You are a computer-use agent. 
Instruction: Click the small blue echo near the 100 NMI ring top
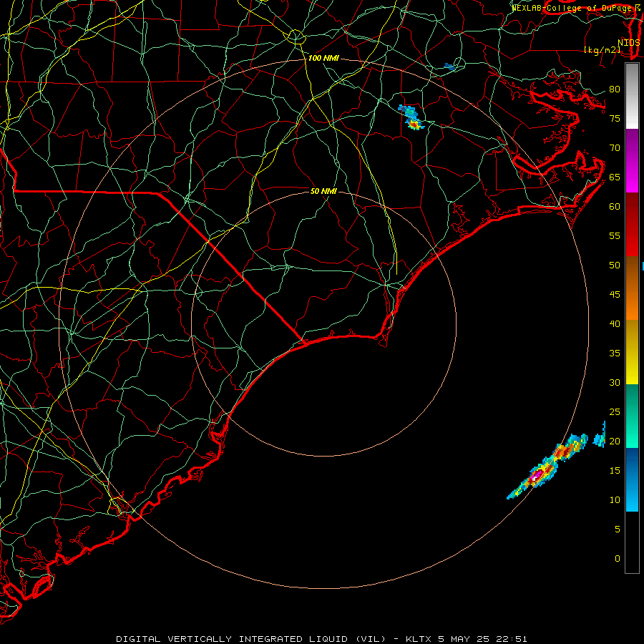coord(450,67)
